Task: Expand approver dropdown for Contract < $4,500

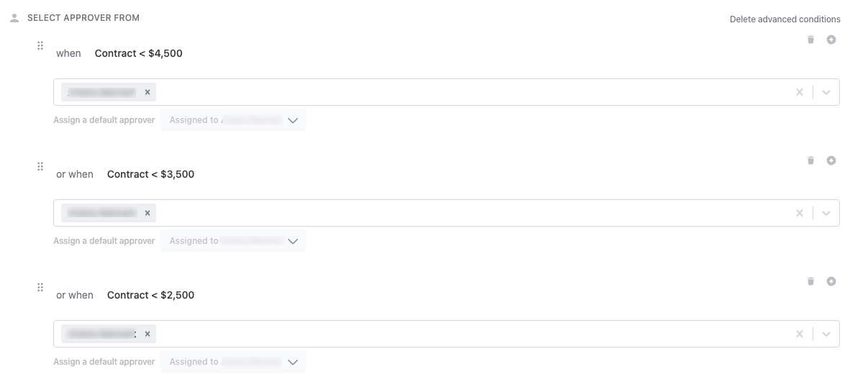Action: click(826, 92)
